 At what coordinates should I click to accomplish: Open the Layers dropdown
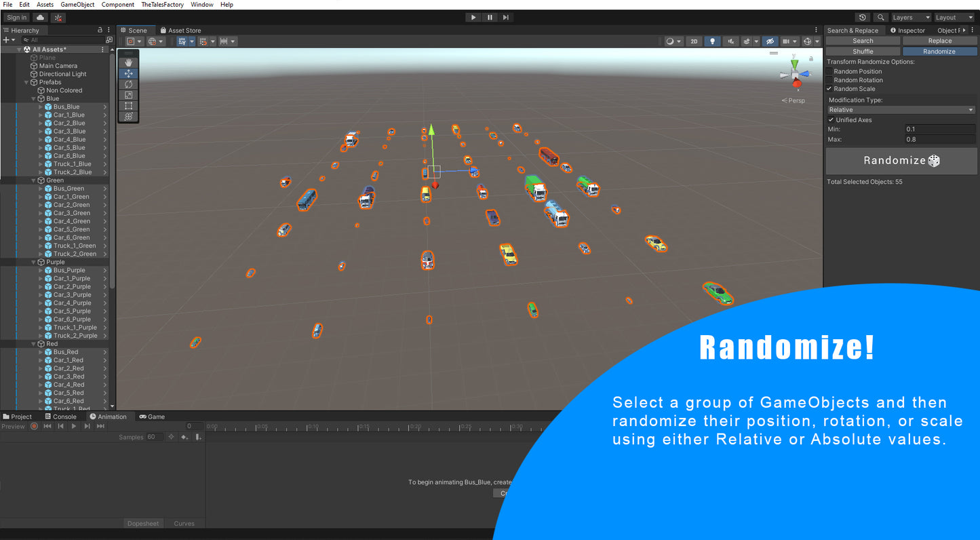coord(910,18)
